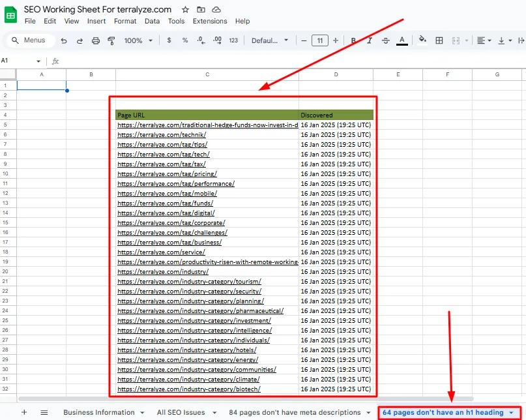Click the font size field showing 11

(319, 40)
